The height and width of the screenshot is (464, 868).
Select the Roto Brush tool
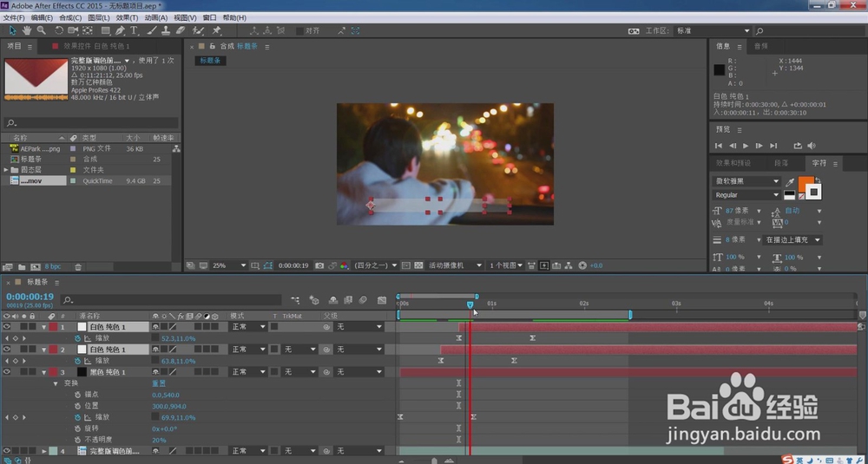tap(198, 30)
